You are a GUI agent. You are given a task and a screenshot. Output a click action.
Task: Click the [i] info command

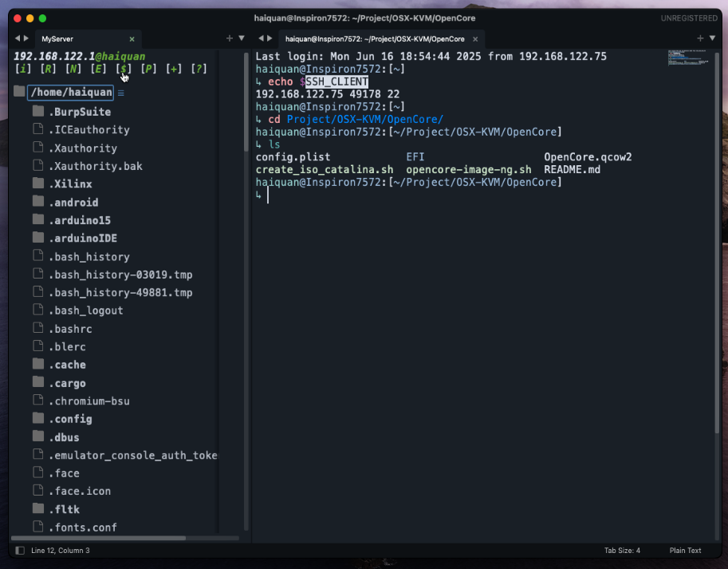[23, 69]
